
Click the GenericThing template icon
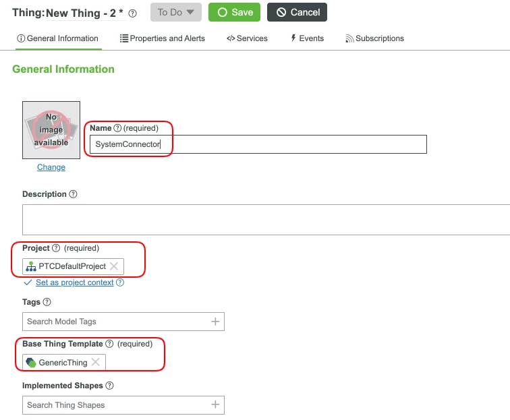click(x=31, y=363)
